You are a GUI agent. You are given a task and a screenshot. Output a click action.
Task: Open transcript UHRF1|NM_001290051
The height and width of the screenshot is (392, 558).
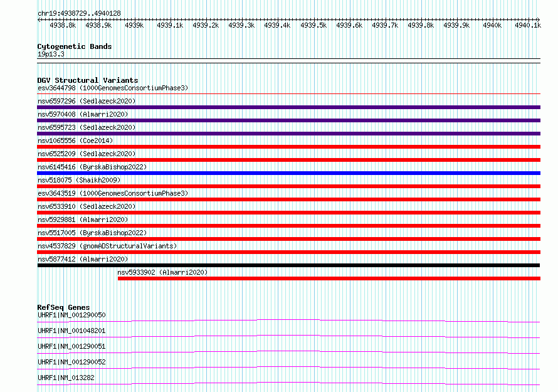click(71, 346)
